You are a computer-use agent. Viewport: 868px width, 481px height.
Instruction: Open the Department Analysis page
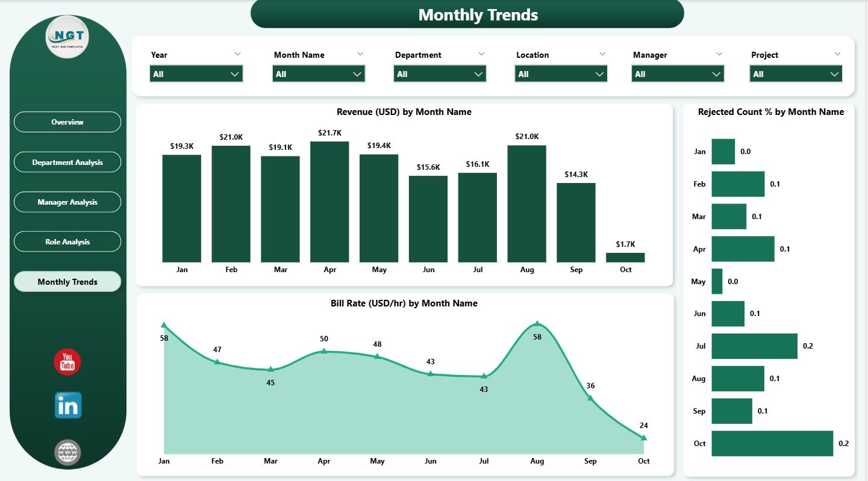tap(67, 161)
